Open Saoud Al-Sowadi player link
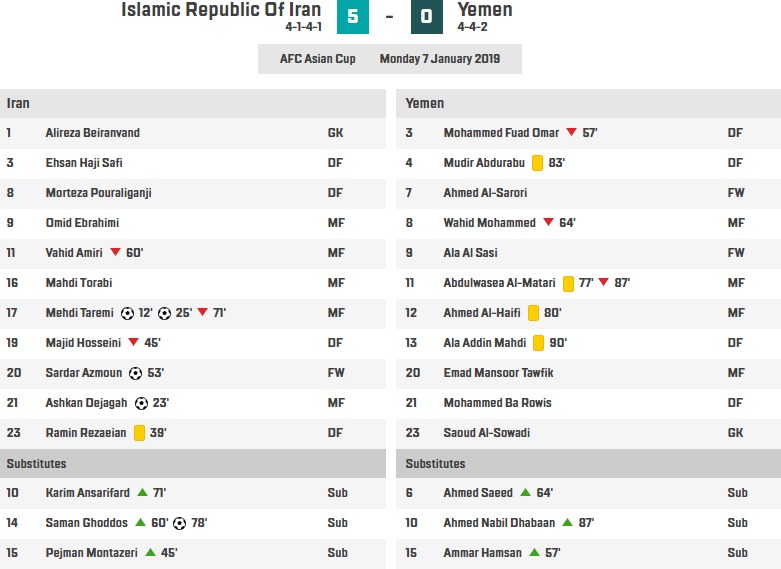 (487, 433)
